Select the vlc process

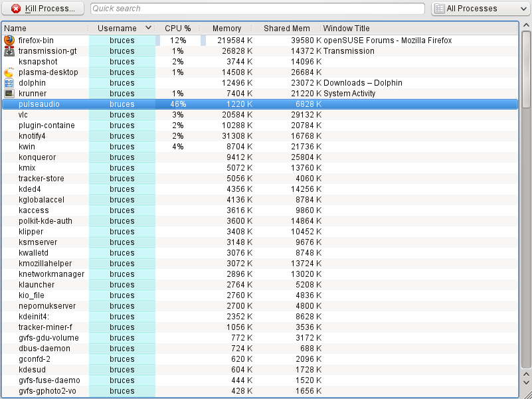coord(23,115)
